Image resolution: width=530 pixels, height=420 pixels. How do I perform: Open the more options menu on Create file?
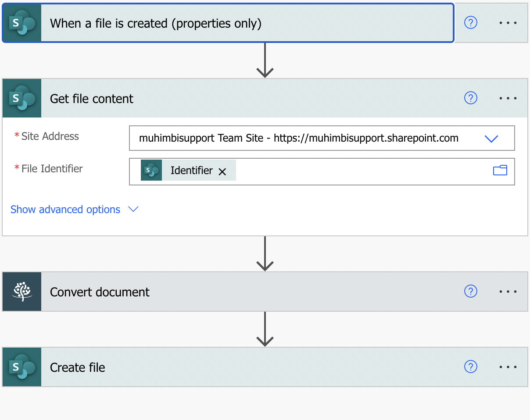pyautogui.click(x=508, y=367)
